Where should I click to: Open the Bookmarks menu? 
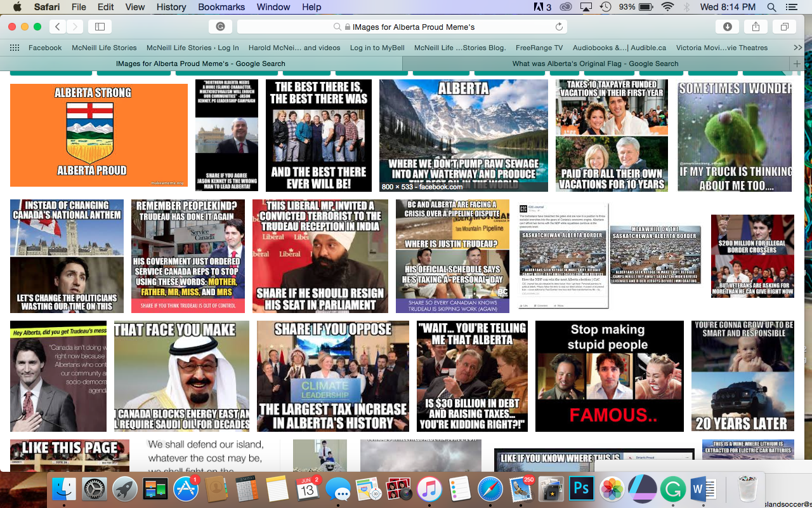(221, 7)
